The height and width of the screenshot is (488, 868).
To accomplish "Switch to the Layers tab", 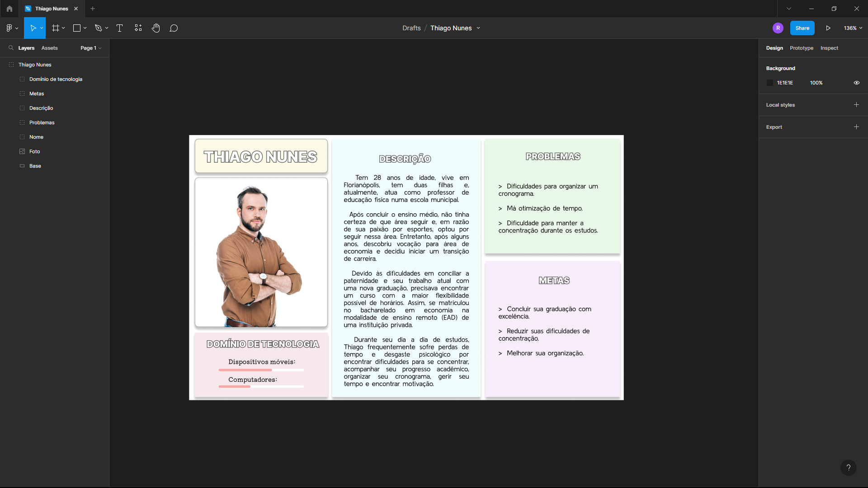I will tap(26, 48).
